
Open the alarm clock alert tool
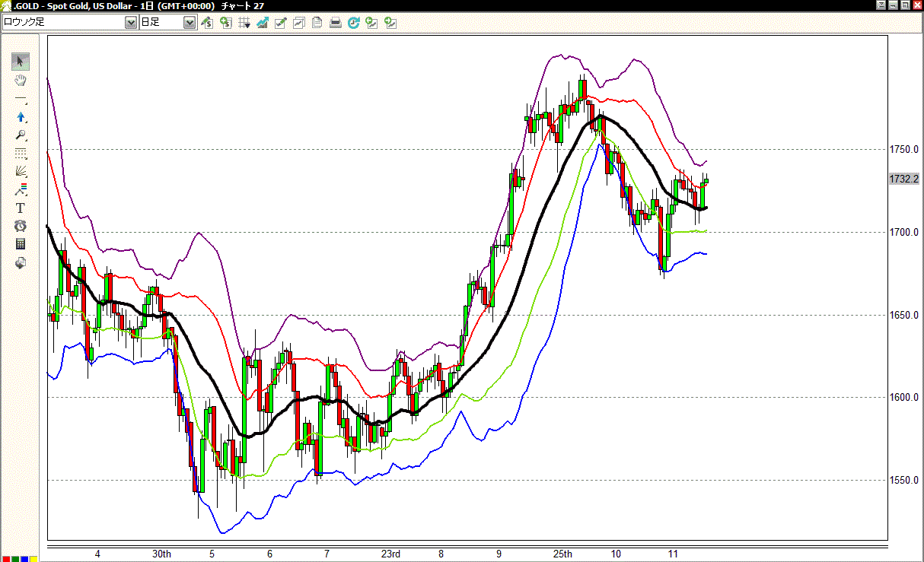tap(21, 226)
